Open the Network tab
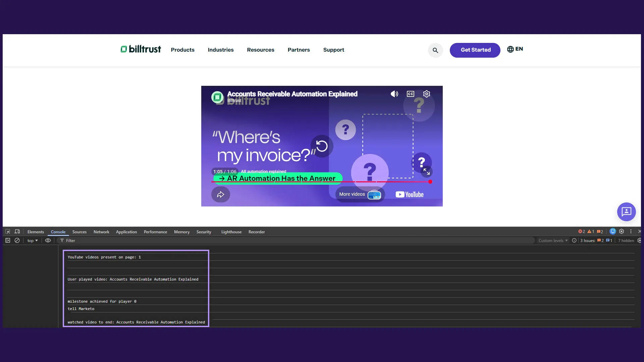The height and width of the screenshot is (362, 644). pos(101,232)
